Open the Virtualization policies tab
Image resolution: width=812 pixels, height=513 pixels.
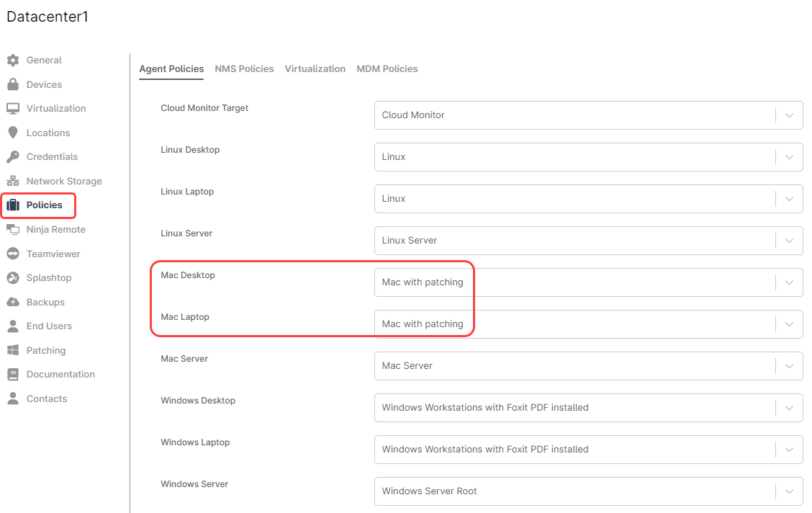(315, 69)
